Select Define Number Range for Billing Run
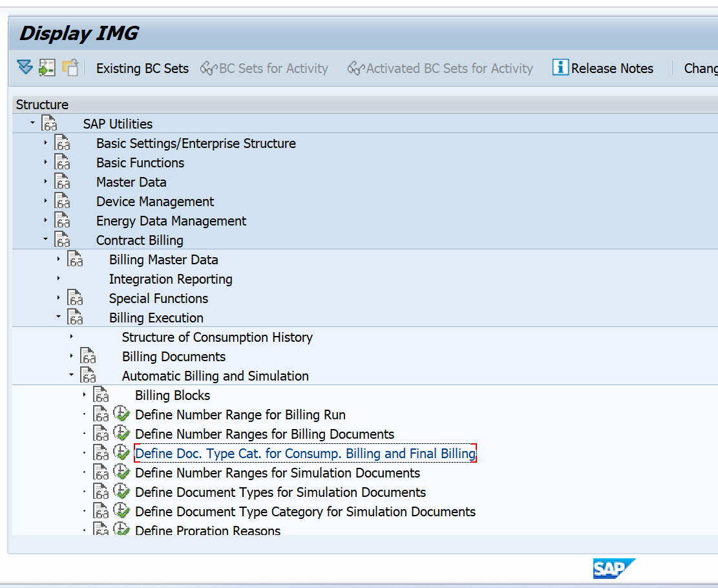Viewport: 718px width, 588px height. click(x=240, y=415)
